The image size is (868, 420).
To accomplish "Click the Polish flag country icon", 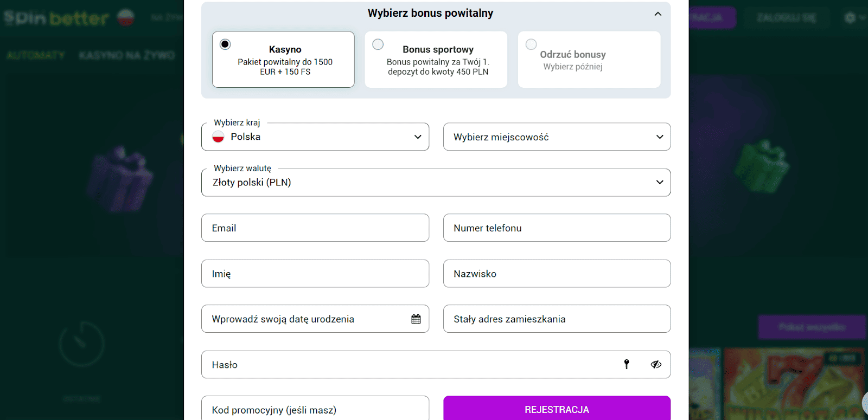I will 218,137.
